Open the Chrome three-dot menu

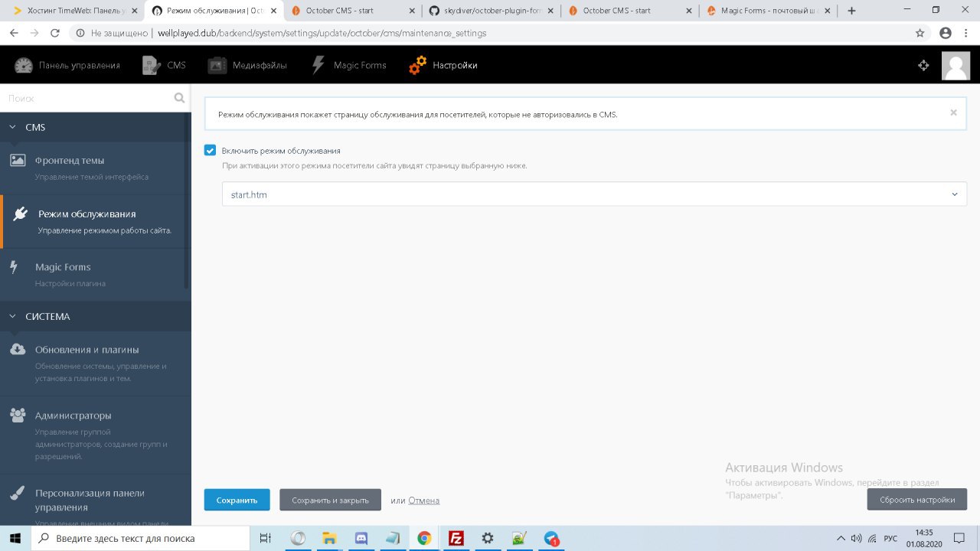point(966,33)
